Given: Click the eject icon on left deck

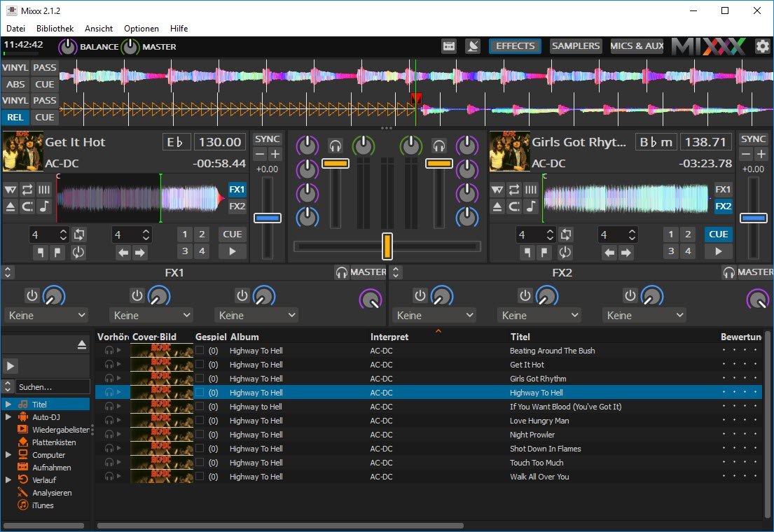Looking at the screenshot, I should click(x=11, y=206).
